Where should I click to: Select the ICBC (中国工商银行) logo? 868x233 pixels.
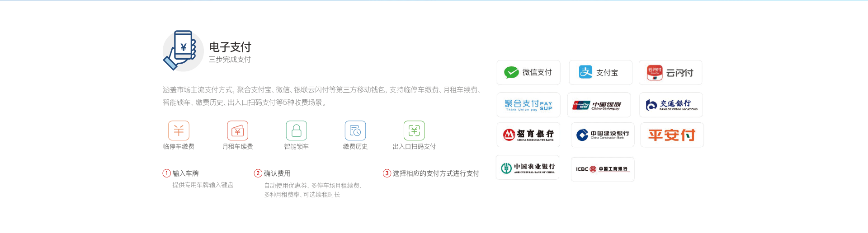click(x=602, y=169)
